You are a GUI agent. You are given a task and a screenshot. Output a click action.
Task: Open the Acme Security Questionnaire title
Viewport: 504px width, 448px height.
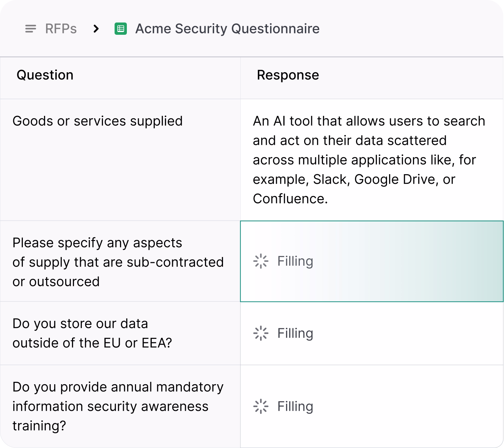(x=227, y=29)
